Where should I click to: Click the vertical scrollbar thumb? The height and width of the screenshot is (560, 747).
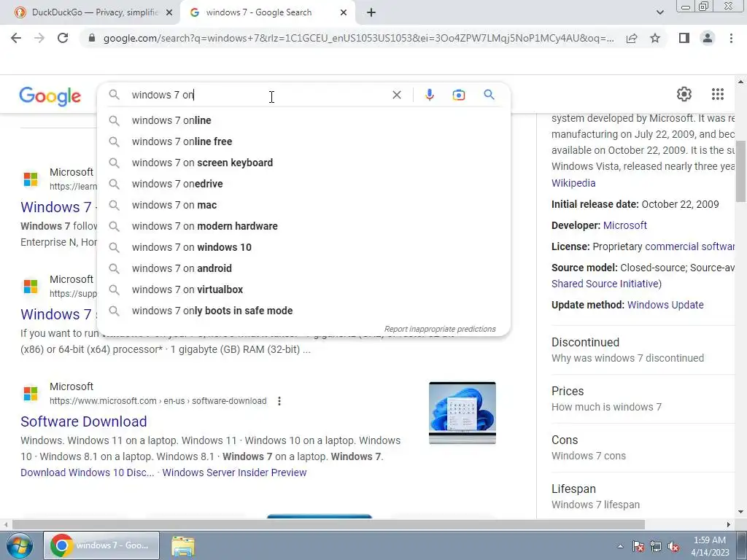[741, 171]
